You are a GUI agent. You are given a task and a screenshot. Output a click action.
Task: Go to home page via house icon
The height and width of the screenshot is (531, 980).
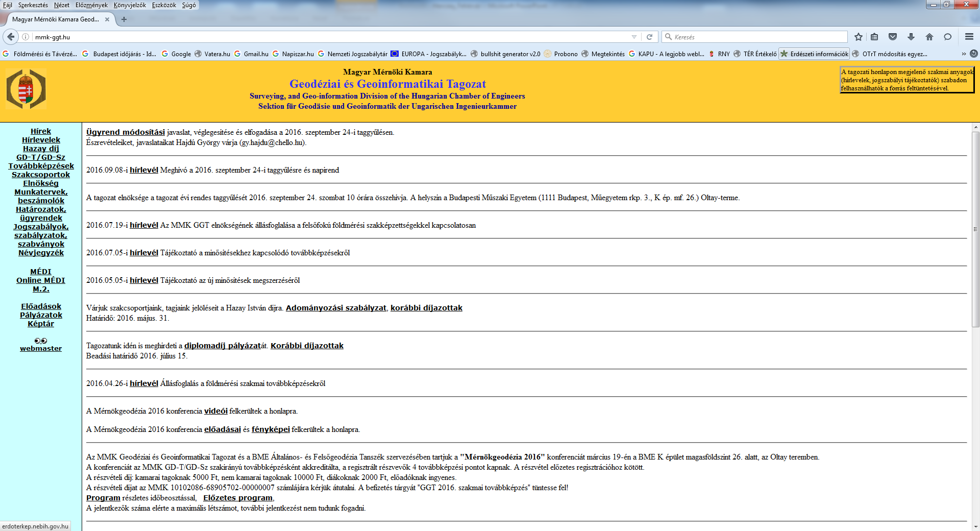click(x=929, y=37)
